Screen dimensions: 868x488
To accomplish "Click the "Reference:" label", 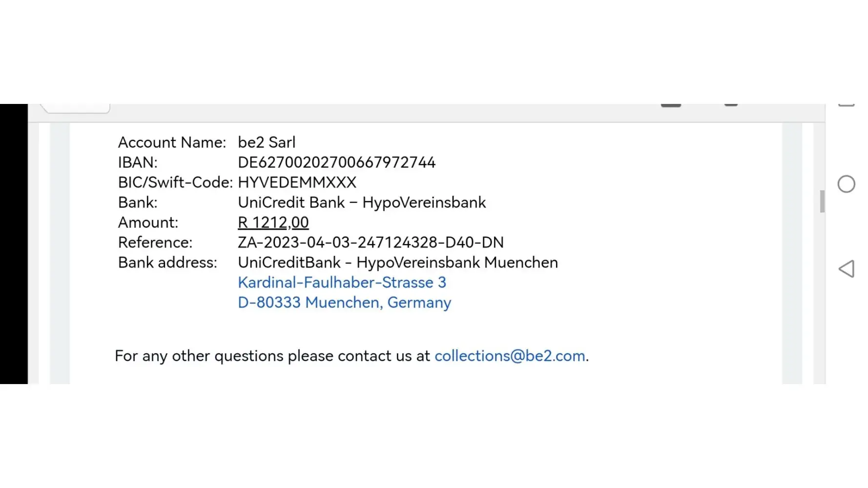I will pos(155,243).
